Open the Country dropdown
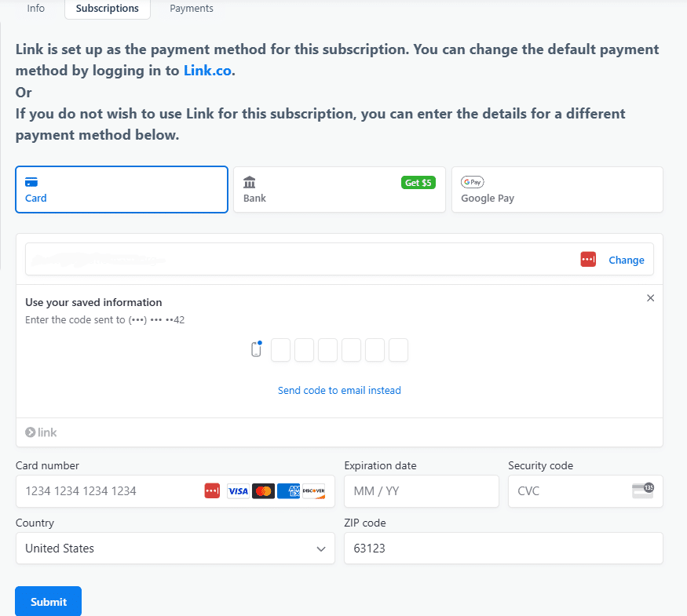The width and height of the screenshot is (687, 616). point(175,549)
